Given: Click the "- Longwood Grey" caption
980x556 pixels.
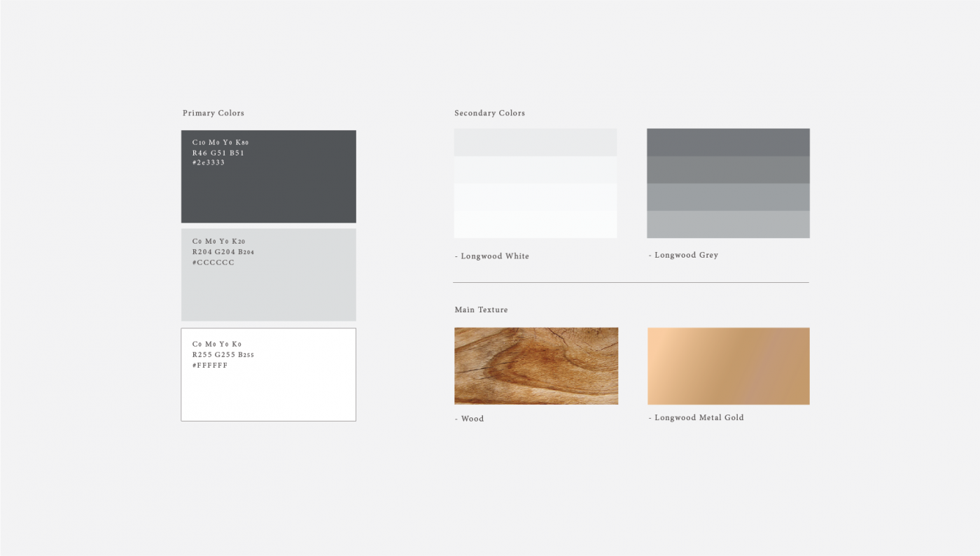Looking at the screenshot, I should [683, 255].
